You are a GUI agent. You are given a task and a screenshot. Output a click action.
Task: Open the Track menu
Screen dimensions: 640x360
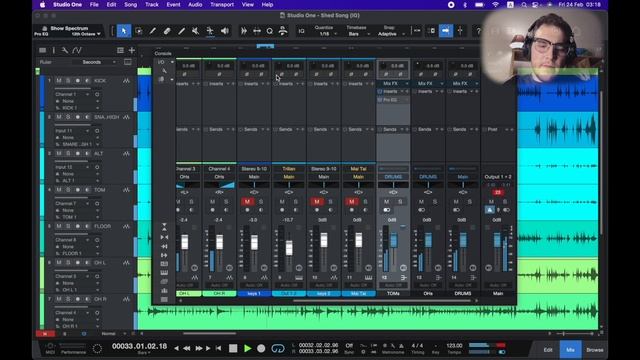[151, 4]
